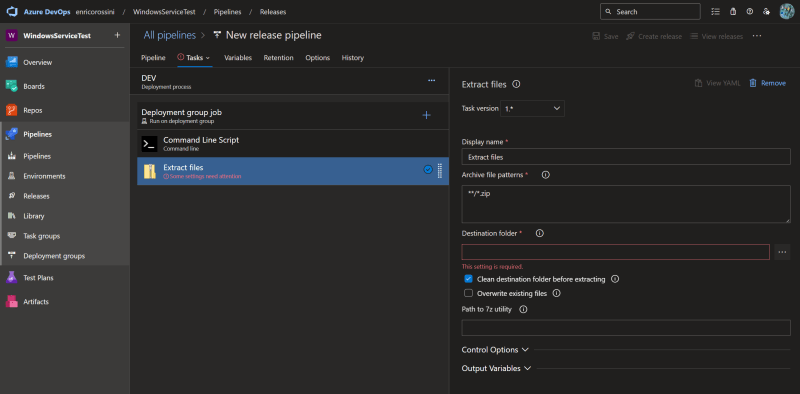
Task: Switch to the History tab
Action: coord(353,58)
